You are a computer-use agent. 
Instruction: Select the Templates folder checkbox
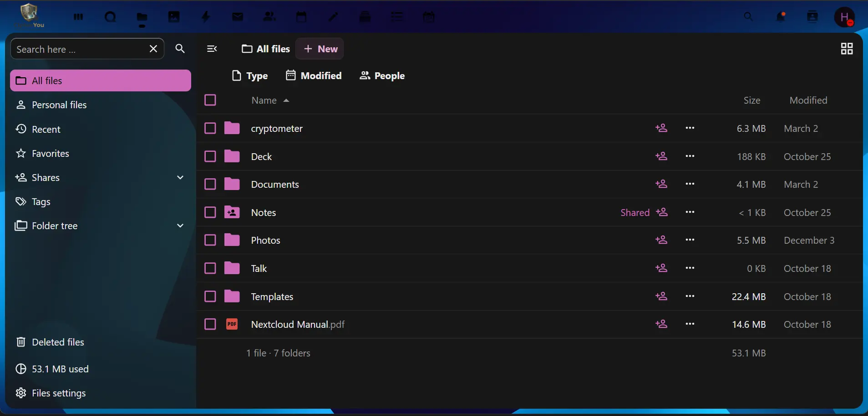tap(210, 296)
